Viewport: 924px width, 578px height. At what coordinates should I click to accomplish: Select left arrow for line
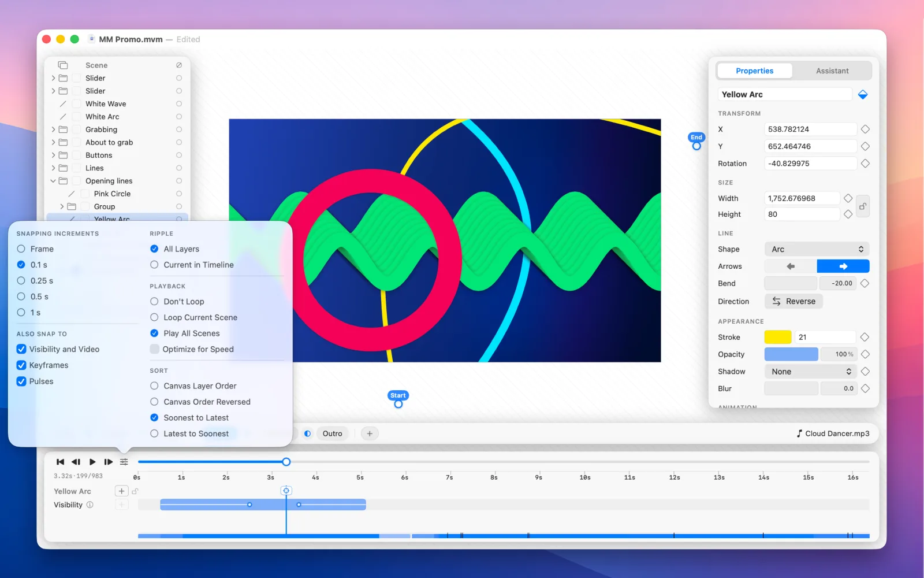(x=791, y=266)
